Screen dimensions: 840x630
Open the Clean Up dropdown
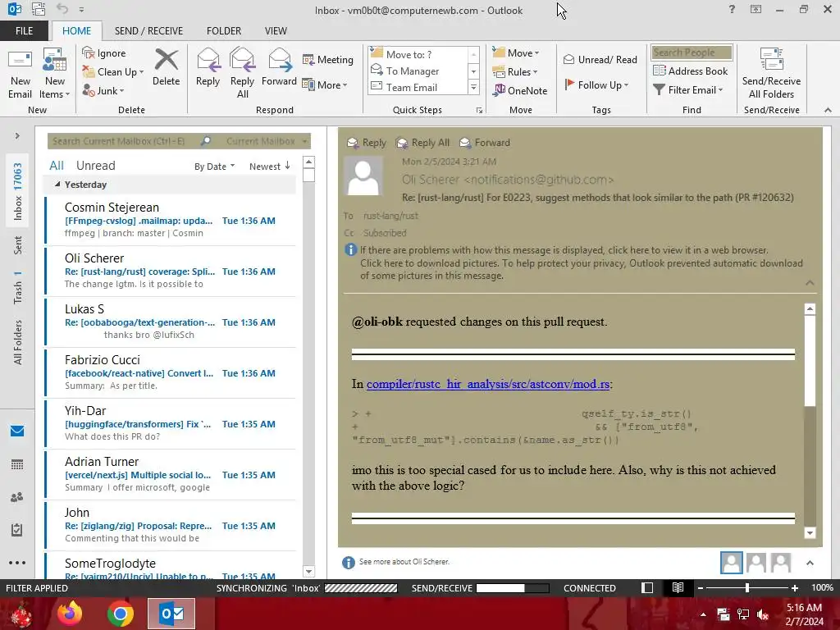coord(113,72)
